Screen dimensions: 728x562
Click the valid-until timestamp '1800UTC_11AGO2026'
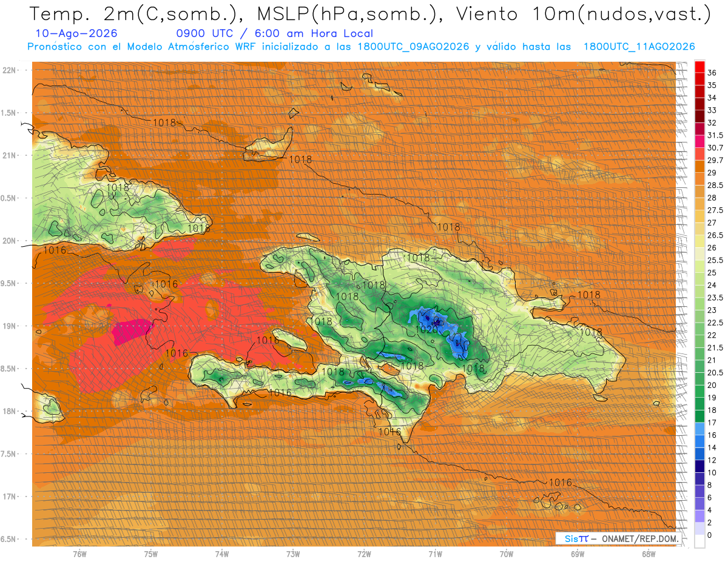click(639, 47)
